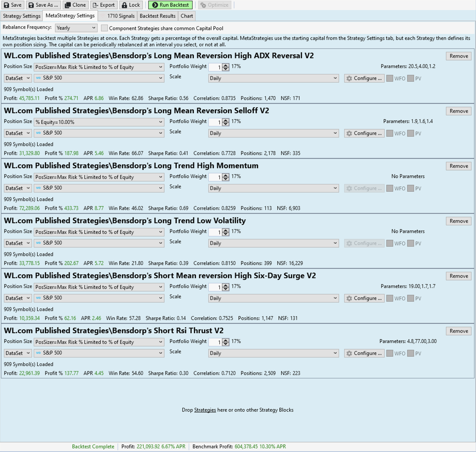Remove the Short Rsi Thrust V2 strategy
The height and width of the screenshot is (452, 476).
(459, 331)
